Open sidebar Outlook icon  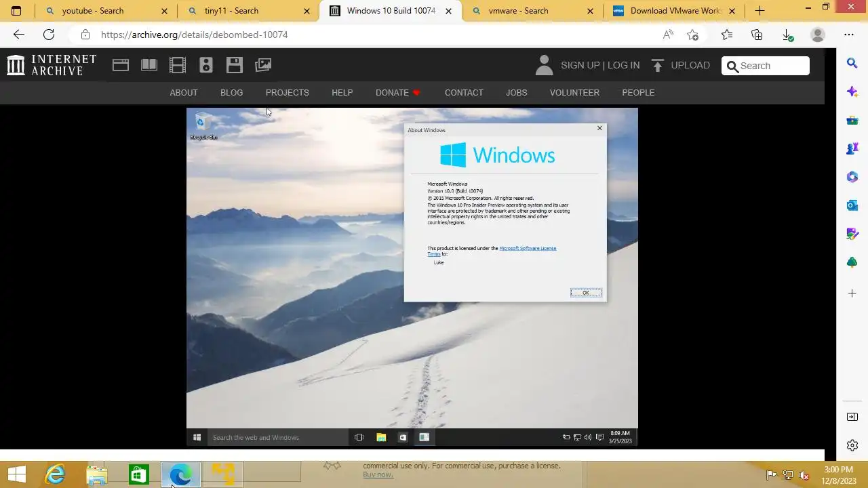[x=852, y=205]
